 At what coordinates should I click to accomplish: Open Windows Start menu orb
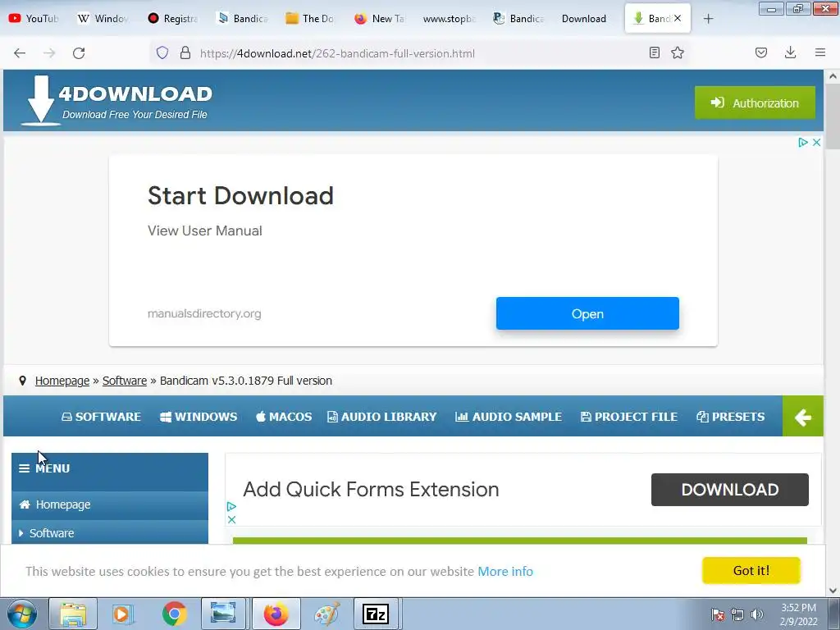(x=21, y=614)
